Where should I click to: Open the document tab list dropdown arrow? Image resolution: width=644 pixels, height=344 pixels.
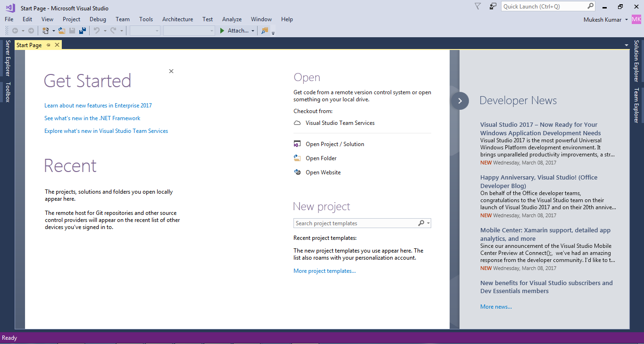tap(627, 45)
